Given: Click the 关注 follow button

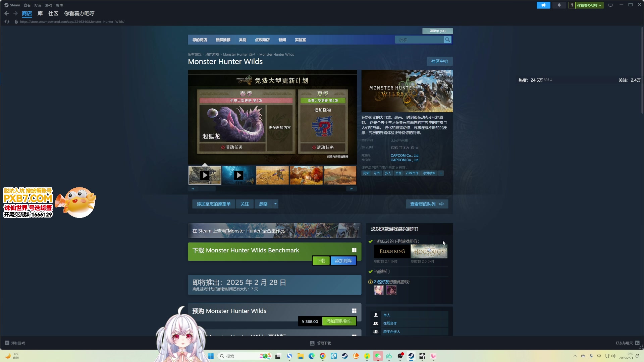Looking at the screenshot, I should pyautogui.click(x=245, y=204).
